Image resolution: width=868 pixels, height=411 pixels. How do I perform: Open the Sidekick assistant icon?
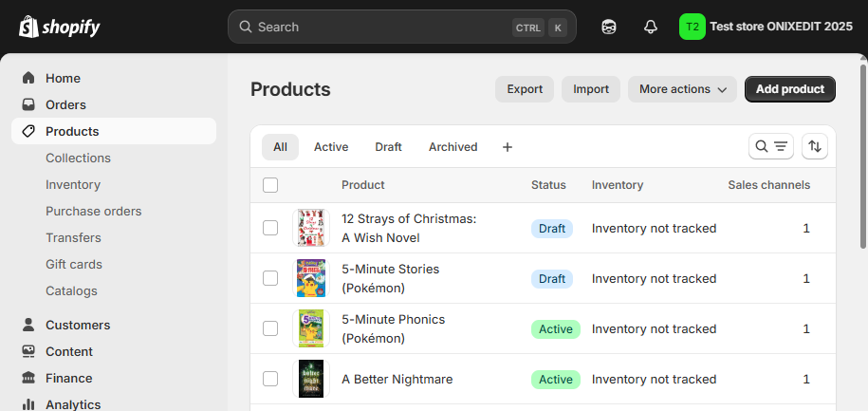(609, 27)
